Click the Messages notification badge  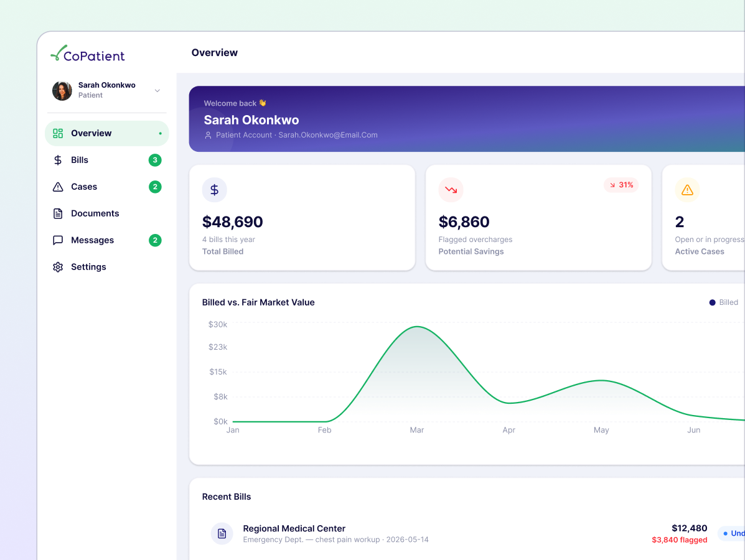tap(155, 240)
